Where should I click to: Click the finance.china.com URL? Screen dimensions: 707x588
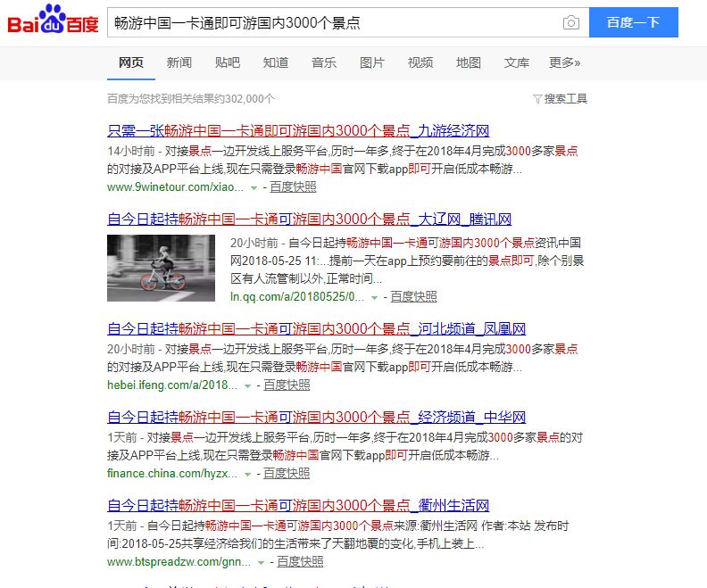click(x=171, y=474)
